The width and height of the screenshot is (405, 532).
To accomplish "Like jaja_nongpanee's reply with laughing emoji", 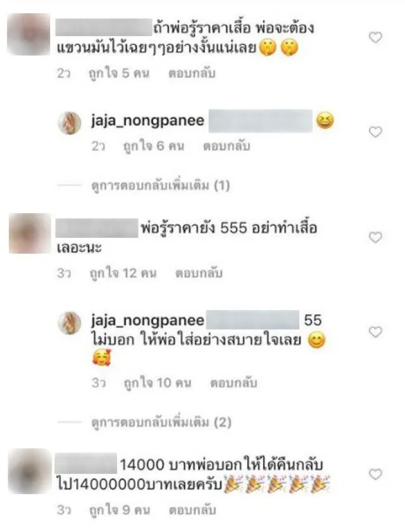I will coord(375,132).
